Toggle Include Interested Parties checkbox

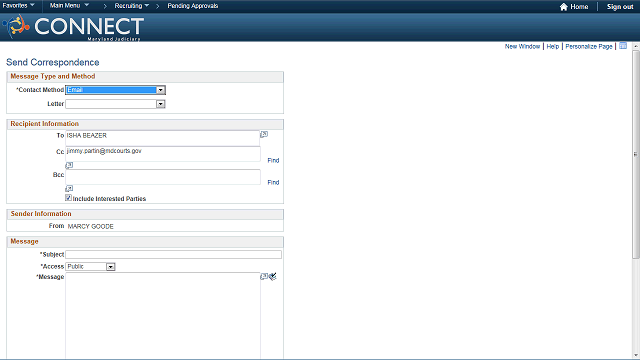pos(68,198)
